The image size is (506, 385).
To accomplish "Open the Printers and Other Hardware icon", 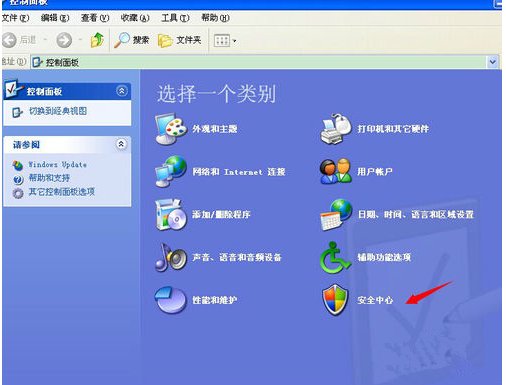I will coord(336,129).
